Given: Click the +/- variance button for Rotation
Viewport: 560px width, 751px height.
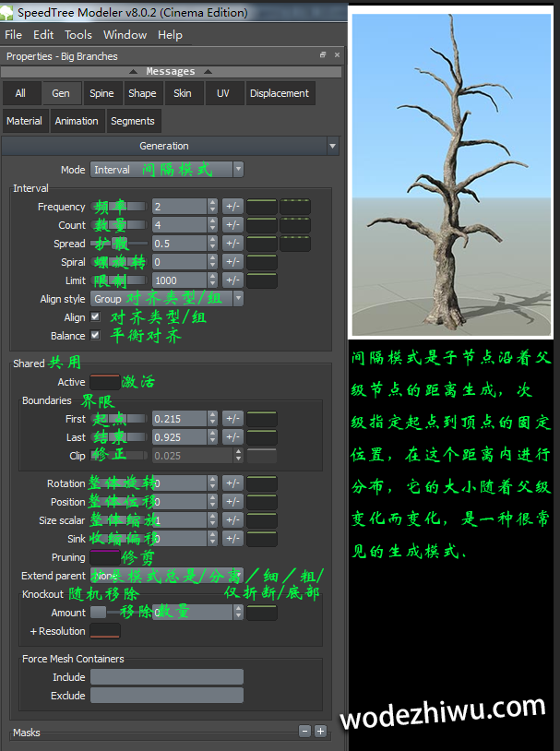Looking at the screenshot, I should click(232, 483).
